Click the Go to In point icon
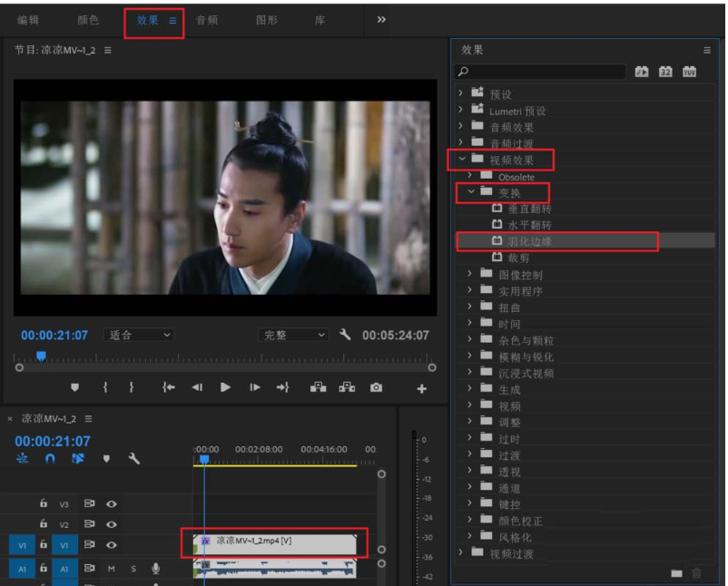 (168, 387)
